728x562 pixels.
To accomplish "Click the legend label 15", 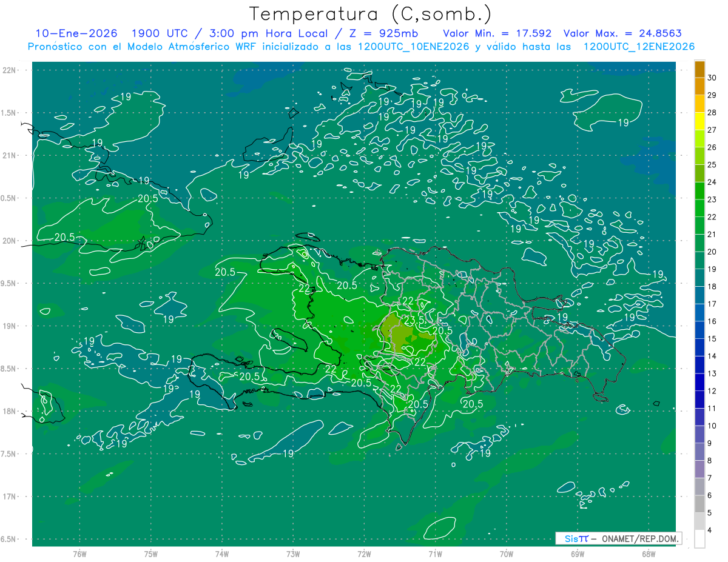I will tap(712, 338).
